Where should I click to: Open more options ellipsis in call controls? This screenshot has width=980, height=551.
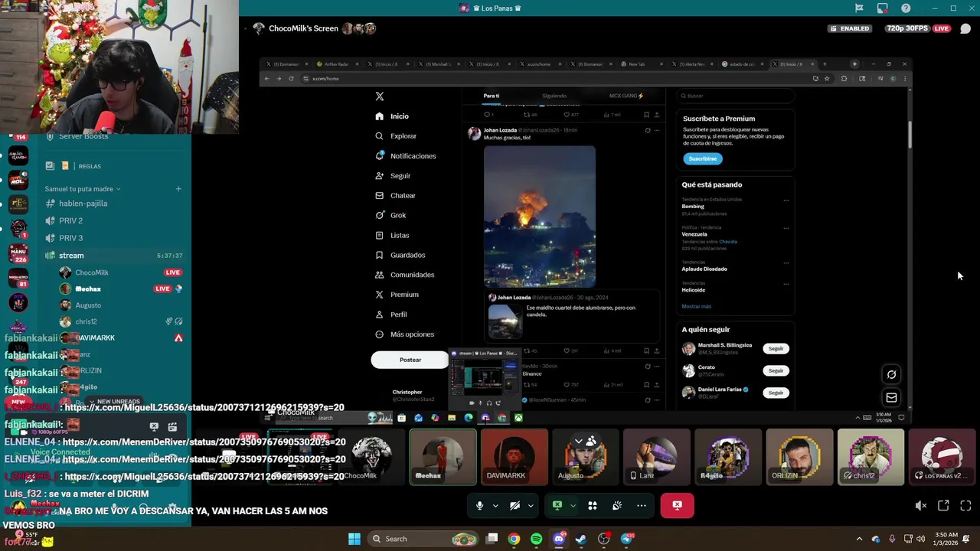(x=642, y=506)
